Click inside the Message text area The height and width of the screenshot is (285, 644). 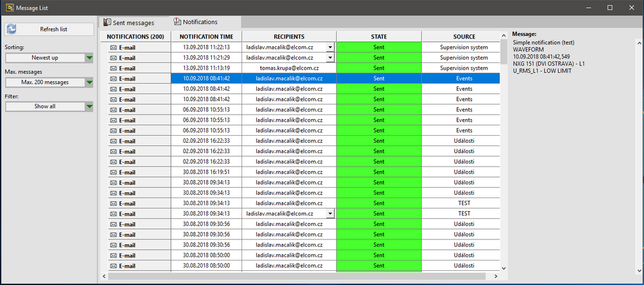(574, 156)
